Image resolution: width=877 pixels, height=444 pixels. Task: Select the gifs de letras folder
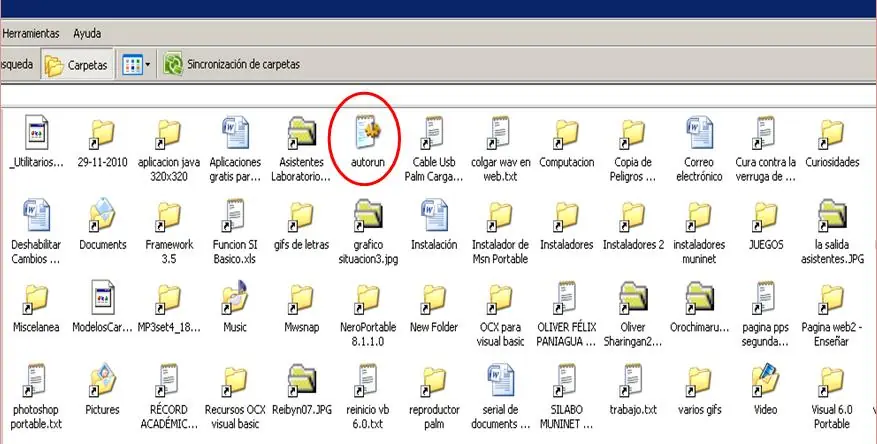[302, 217]
